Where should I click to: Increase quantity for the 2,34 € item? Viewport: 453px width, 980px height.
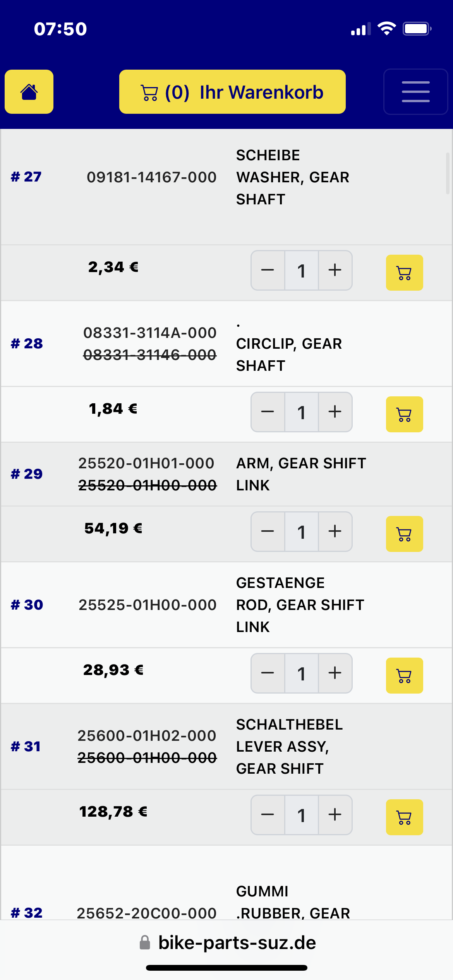(x=335, y=270)
